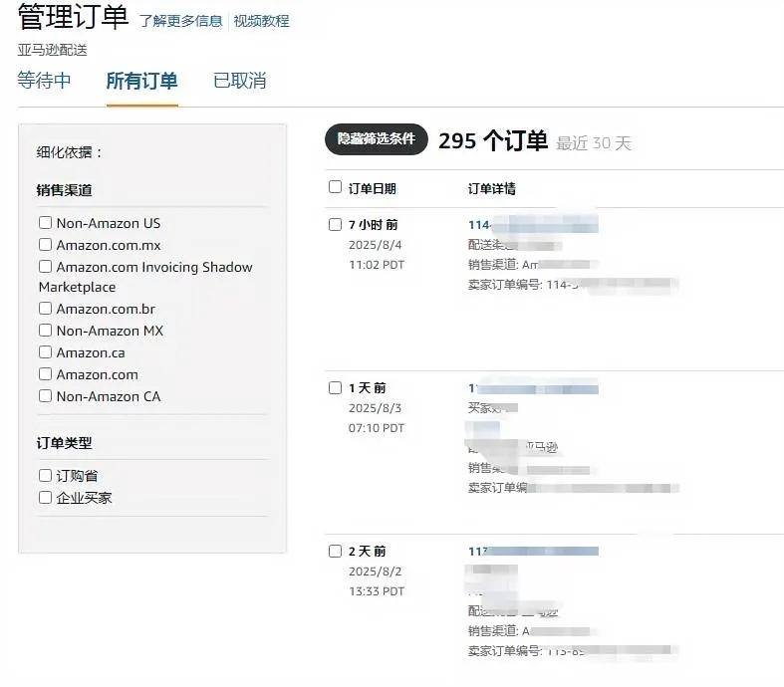The width and height of the screenshot is (784, 687).
Task: Tick the Non-Amazon US checkbox
Action: click(x=45, y=222)
